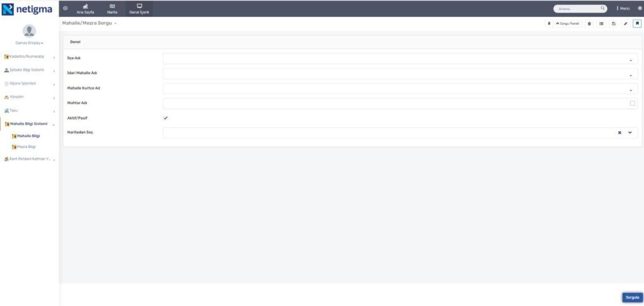The height and width of the screenshot is (306, 644).
Task: Toggle the Aktif/Pasif checkbox
Action: coord(165,118)
